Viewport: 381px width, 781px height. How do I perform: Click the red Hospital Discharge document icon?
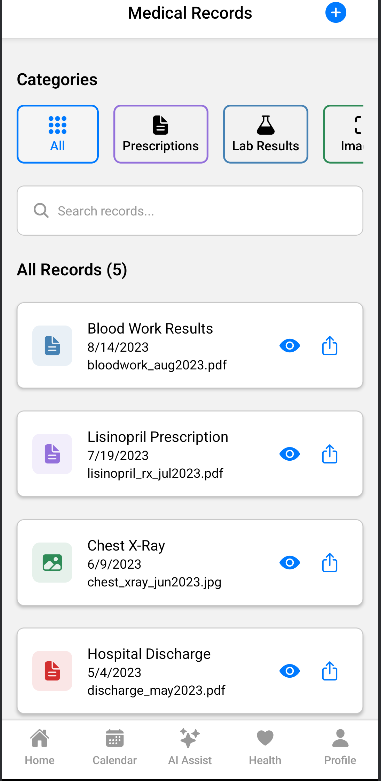coord(52,671)
